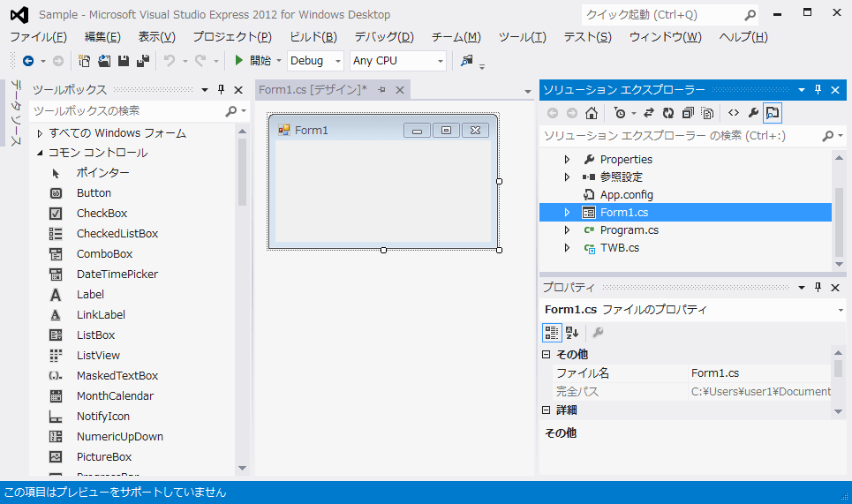
Task: Select the ListView control
Action: click(x=98, y=355)
